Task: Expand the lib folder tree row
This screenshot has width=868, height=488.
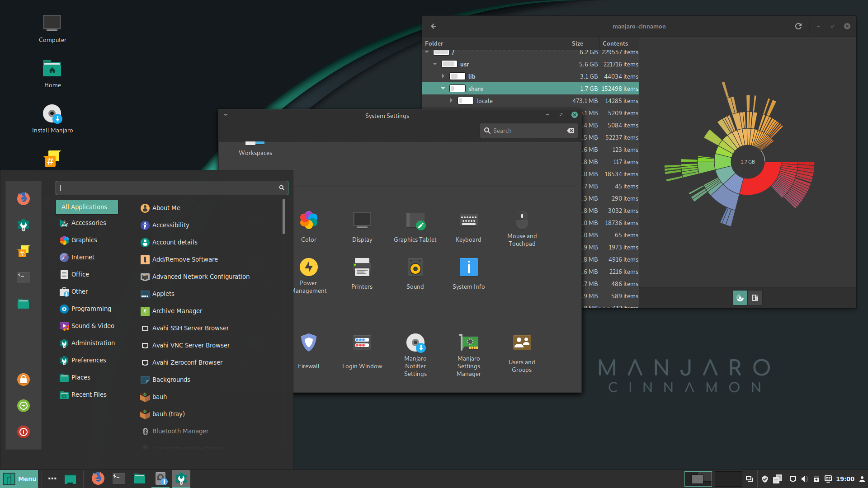Action: tap(443, 76)
